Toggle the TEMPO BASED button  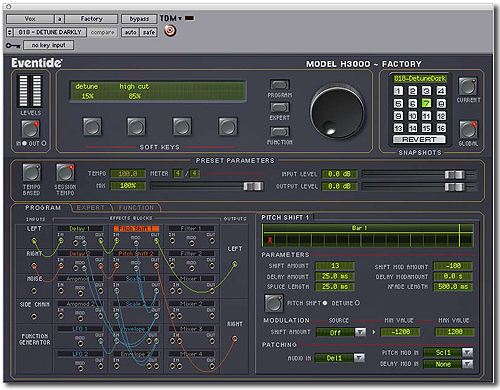pos(31,172)
